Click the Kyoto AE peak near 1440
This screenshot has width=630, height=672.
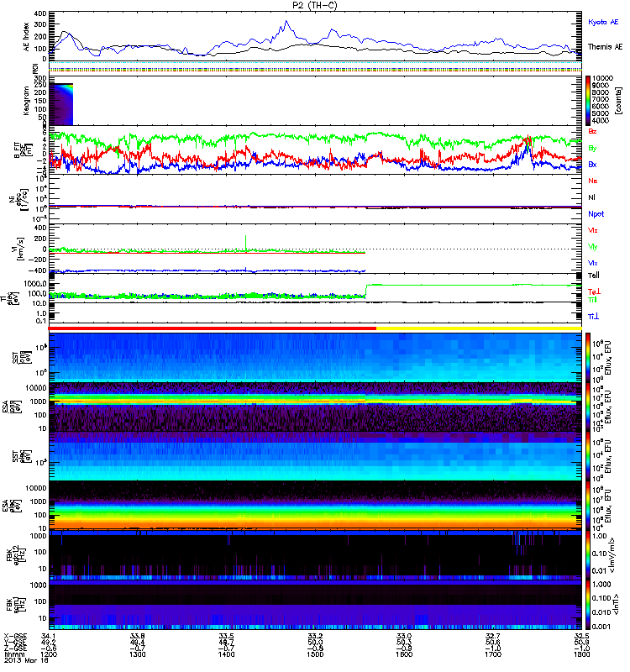pos(286,23)
